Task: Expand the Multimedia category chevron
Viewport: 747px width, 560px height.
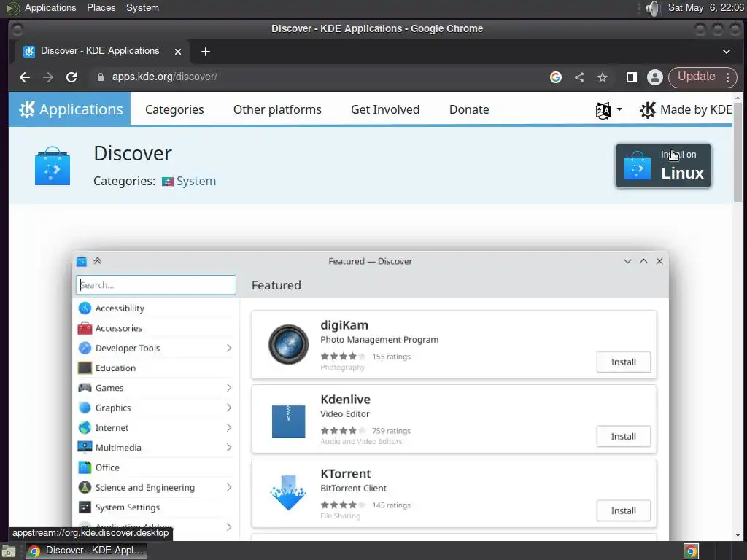Action: 228,447
